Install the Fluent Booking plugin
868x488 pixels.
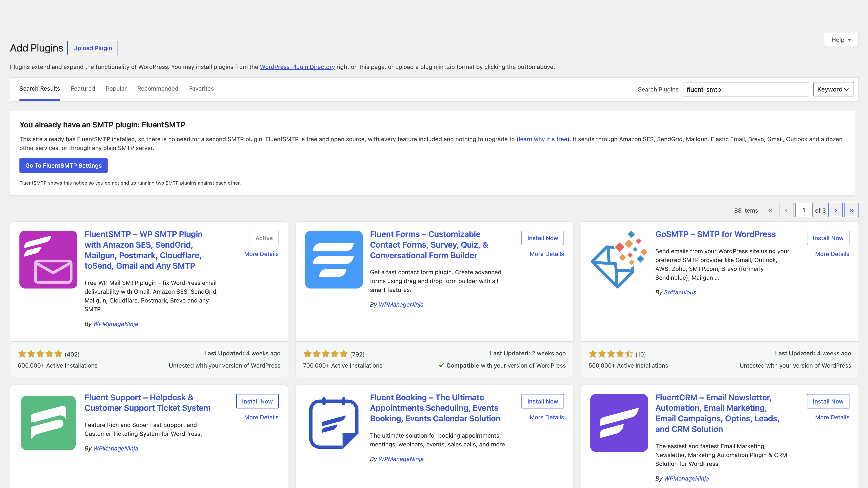tap(542, 401)
